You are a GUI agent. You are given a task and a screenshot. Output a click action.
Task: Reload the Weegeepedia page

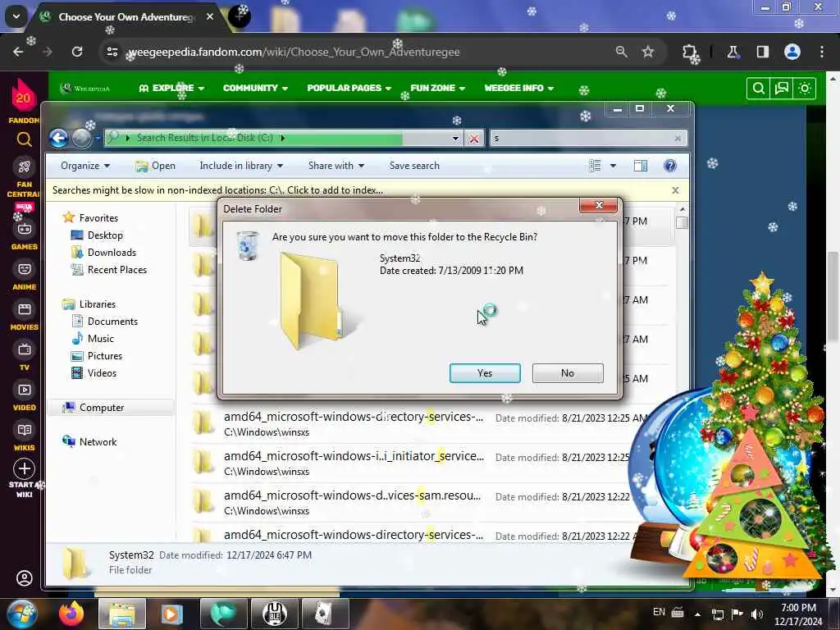pyautogui.click(x=77, y=52)
